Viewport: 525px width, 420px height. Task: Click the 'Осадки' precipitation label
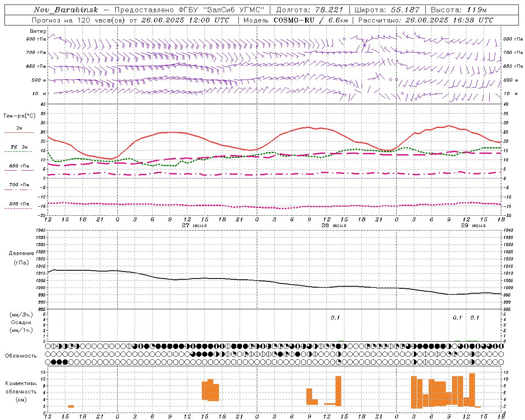21,322
